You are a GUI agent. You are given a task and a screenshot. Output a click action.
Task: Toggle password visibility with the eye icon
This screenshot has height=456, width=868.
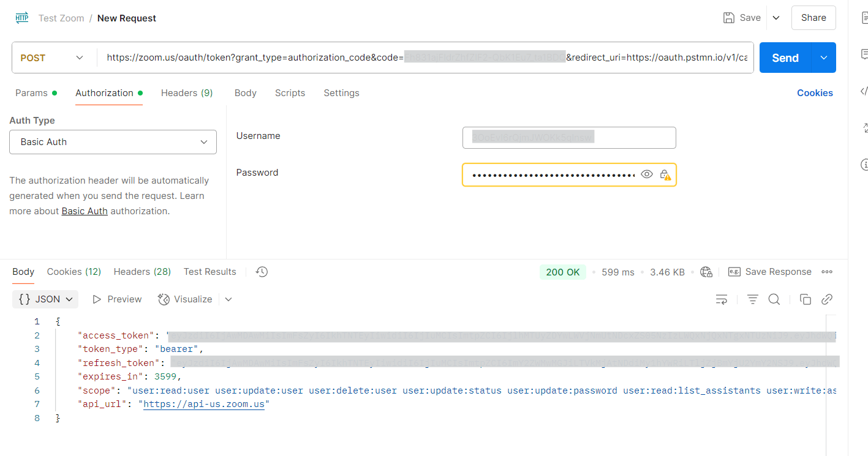pos(646,174)
